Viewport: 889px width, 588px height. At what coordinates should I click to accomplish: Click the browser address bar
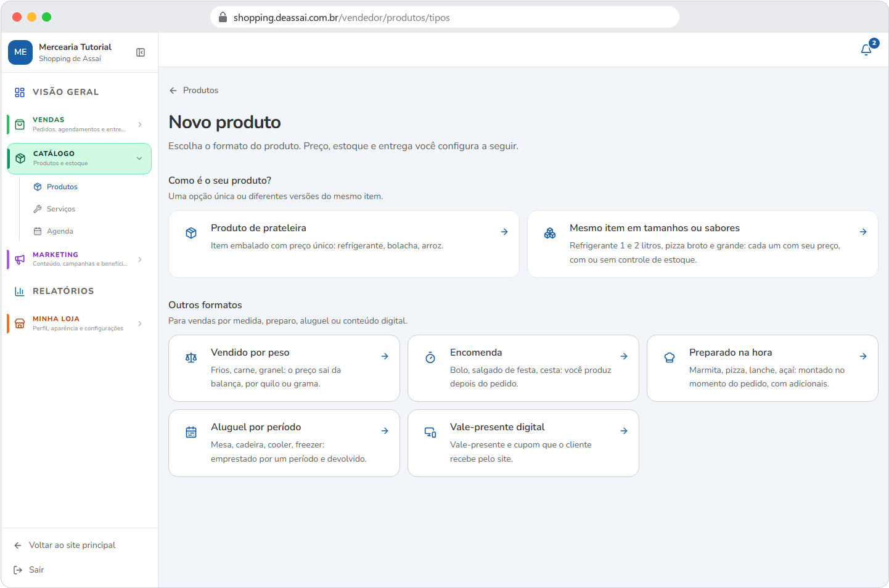tap(444, 17)
